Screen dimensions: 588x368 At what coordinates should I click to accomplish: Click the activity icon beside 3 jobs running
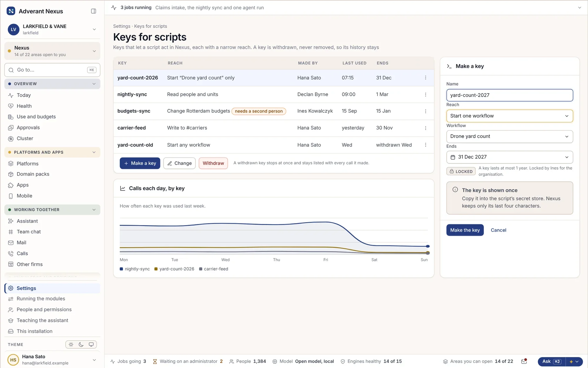pyautogui.click(x=114, y=8)
